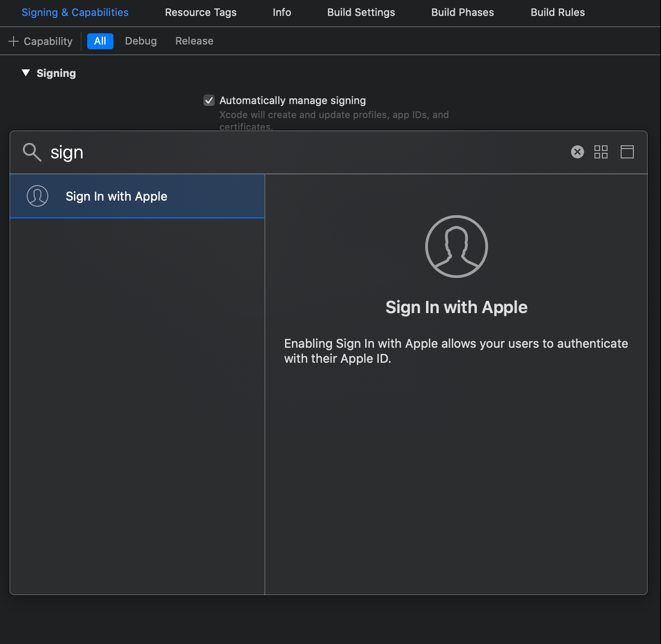Click the Enabling Sign In with Apple description
The height and width of the screenshot is (644, 661).
coord(456,351)
